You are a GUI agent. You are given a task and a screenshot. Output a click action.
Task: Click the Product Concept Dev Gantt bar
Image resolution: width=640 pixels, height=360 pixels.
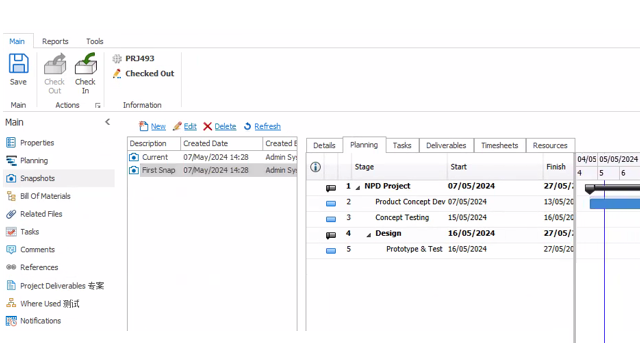615,204
